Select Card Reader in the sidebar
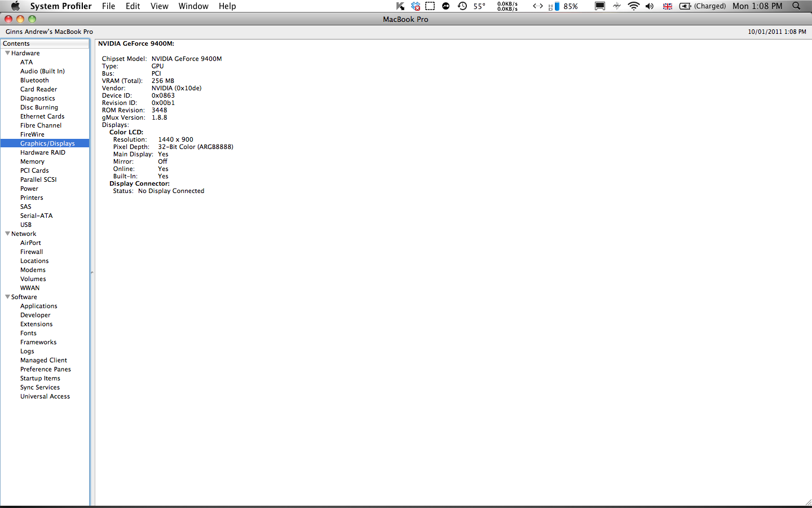The width and height of the screenshot is (812, 508). point(38,89)
